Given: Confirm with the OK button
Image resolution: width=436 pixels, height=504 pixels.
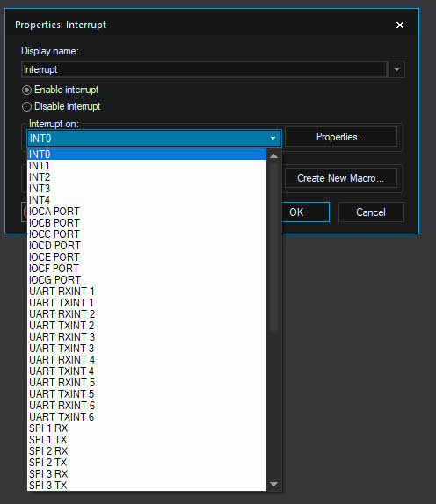Looking at the screenshot, I should pyautogui.click(x=305, y=212).
